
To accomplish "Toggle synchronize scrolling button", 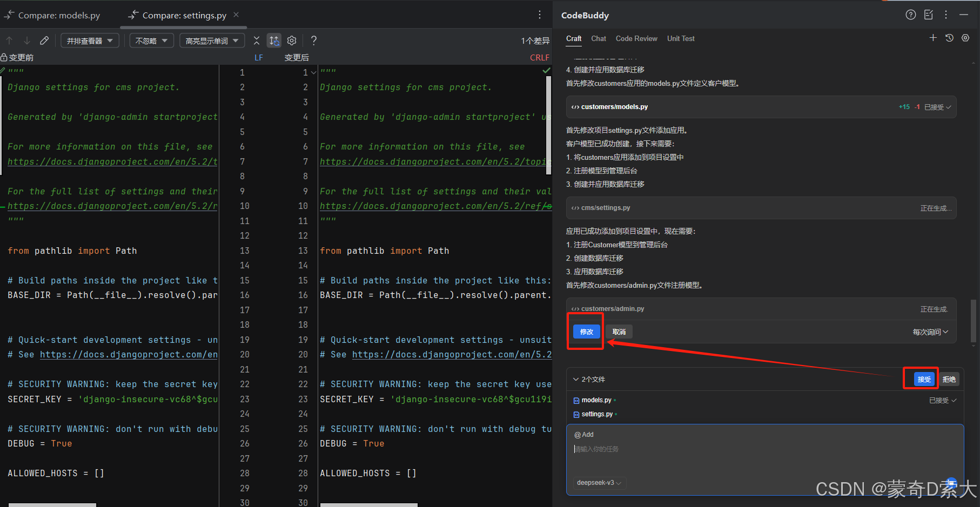I will [x=274, y=40].
